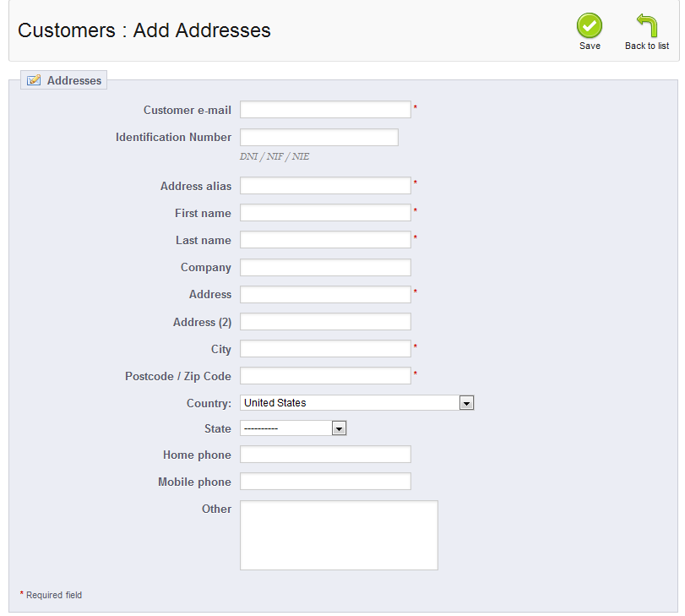Click inside the Other text area

click(x=339, y=535)
